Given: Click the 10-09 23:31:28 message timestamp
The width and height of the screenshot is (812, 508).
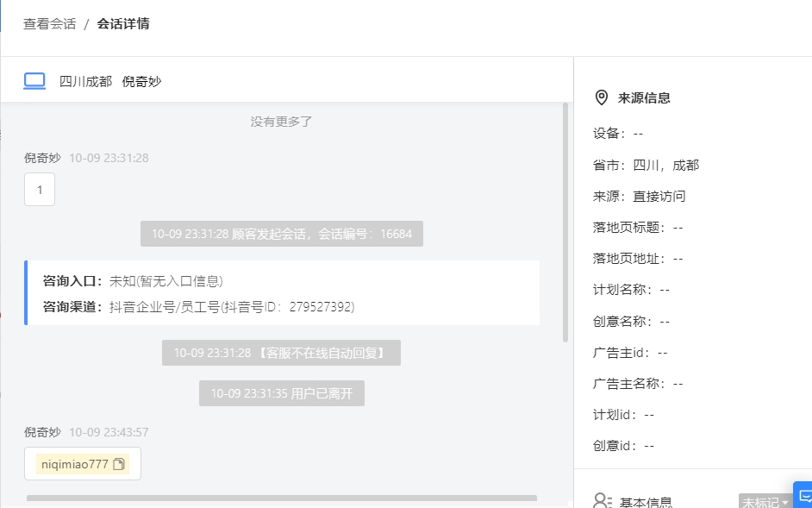Looking at the screenshot, I should click(109, 158).
